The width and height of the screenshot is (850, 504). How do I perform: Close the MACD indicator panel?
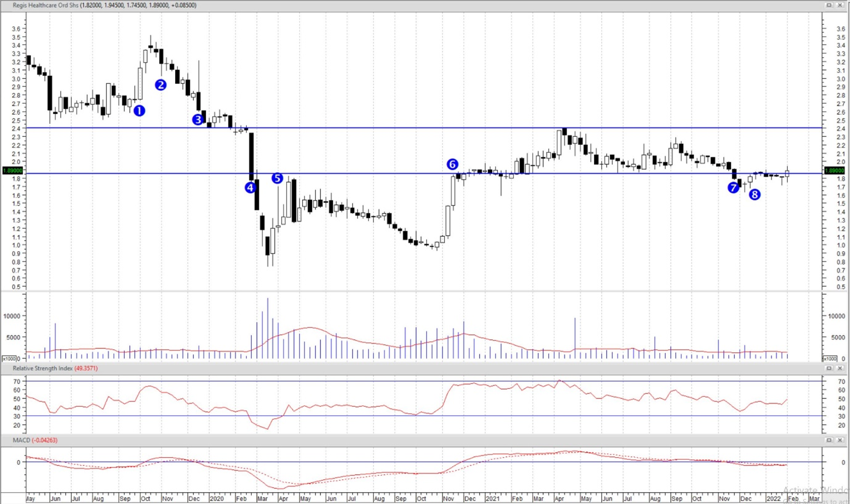pos(841,440)
